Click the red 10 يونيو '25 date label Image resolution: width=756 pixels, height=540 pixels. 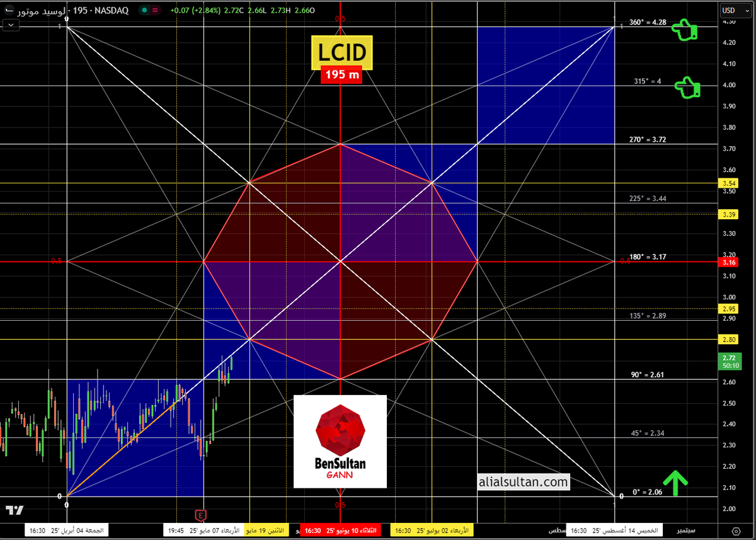click(340, 531)
